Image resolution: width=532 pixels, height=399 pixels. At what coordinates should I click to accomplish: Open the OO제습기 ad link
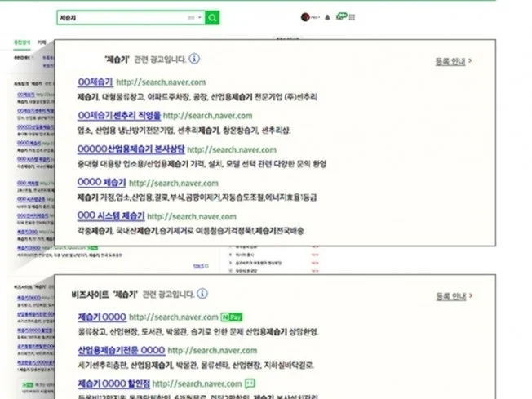click(95, 82)
